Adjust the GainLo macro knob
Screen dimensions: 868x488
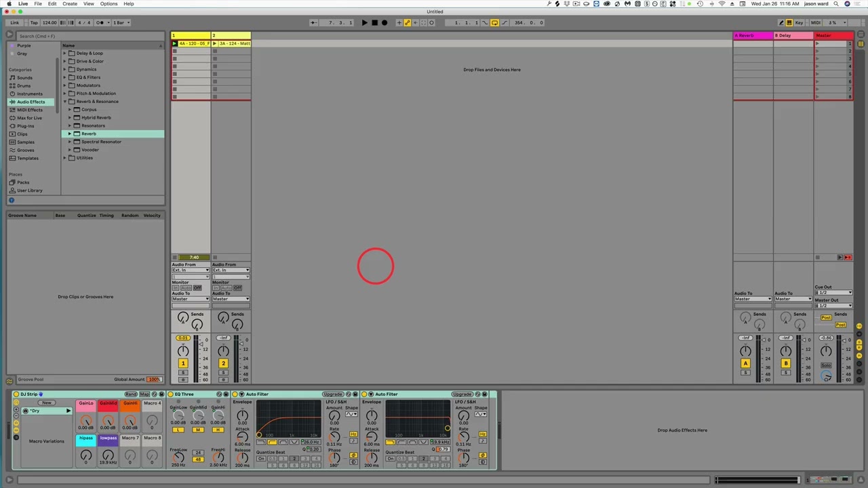pyautogui.click(x=86, y=420)
